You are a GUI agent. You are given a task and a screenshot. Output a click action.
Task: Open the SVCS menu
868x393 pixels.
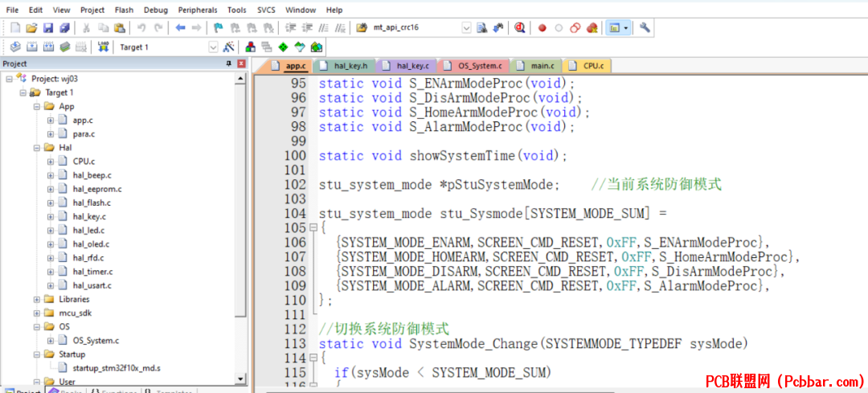pos(266,10)
